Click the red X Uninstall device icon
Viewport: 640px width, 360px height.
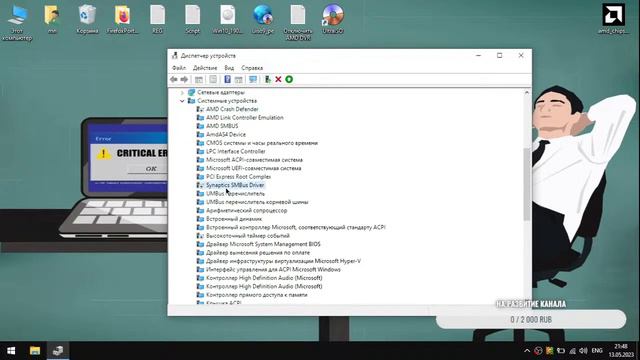pos(278,79)
